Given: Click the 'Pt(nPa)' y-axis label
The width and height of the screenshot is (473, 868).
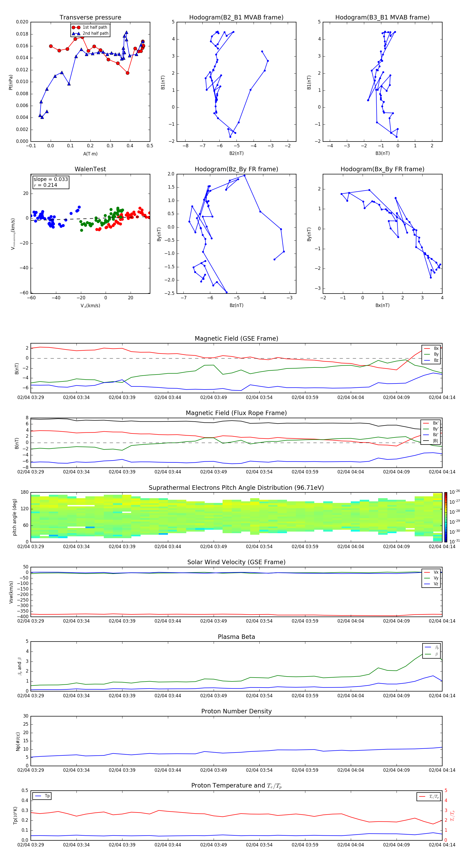Looking at the screenshot, I should [11, 82].
